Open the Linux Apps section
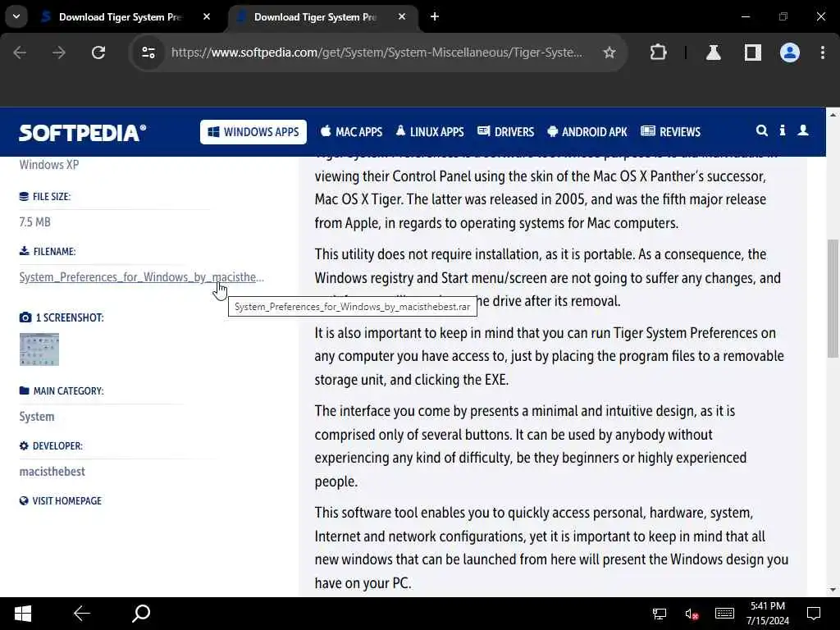Viewport: 840px width, 630px height. [430, 132]
